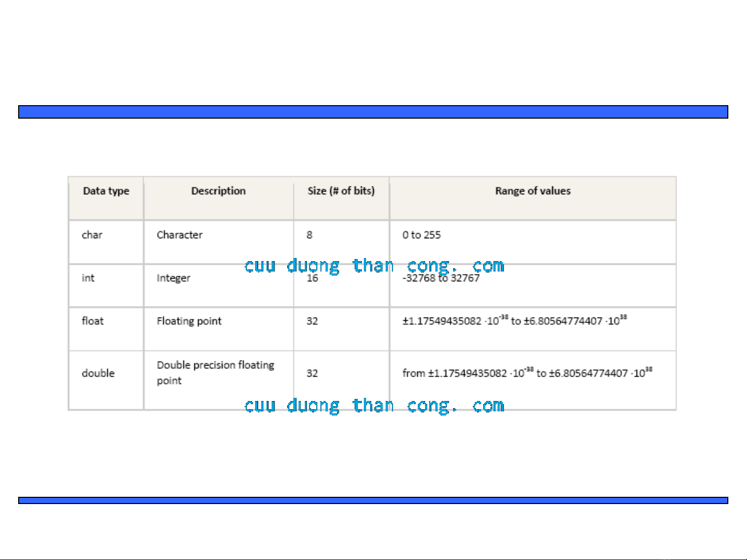Select the "Description" column header

218,191
